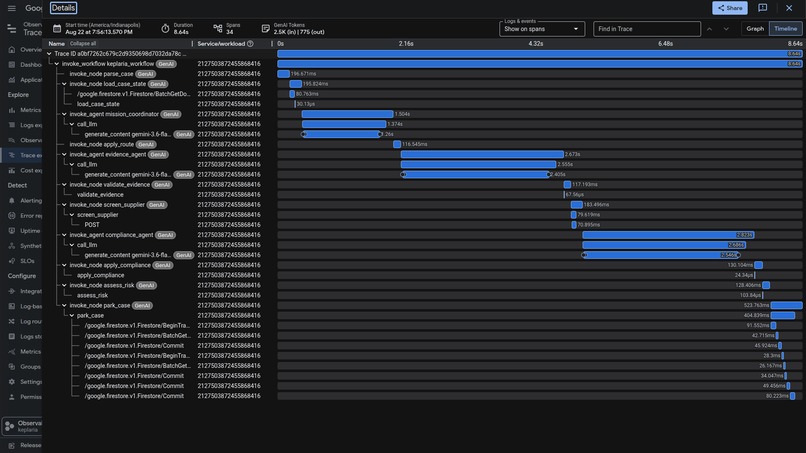
Task: Click the start time calendar icon
Action: tap(57, 28)
